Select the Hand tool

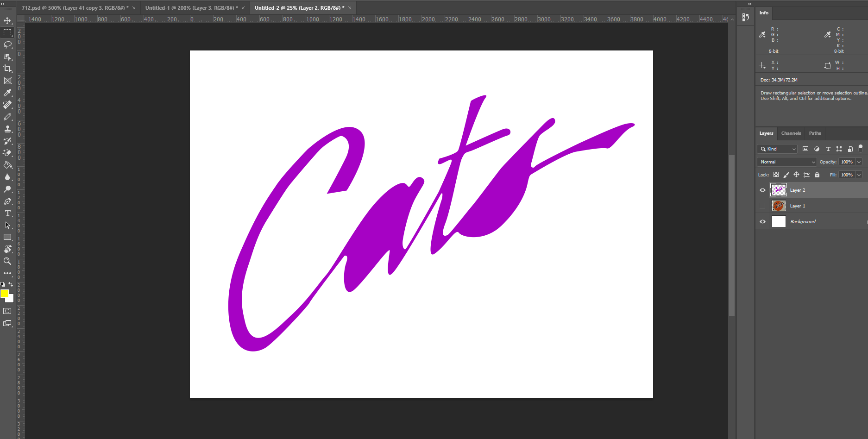(7, 249)
